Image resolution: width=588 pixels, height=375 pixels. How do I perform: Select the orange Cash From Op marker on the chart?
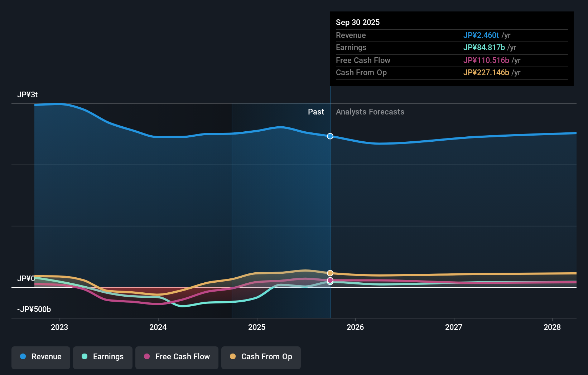(330, 273)
